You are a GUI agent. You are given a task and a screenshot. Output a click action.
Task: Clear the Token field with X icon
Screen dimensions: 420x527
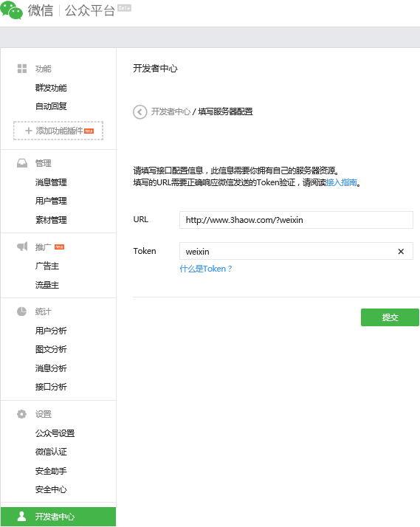(x=401, y=252)
